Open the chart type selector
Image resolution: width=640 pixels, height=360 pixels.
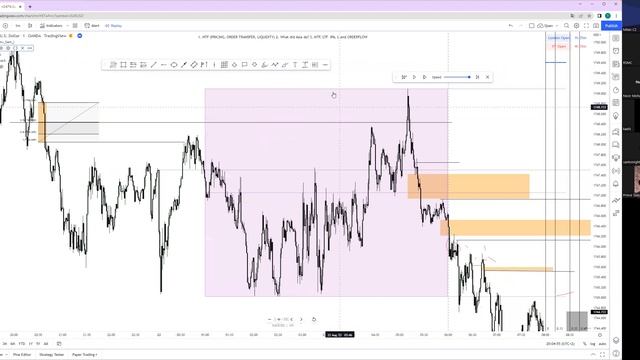click(x=30, y=26)
